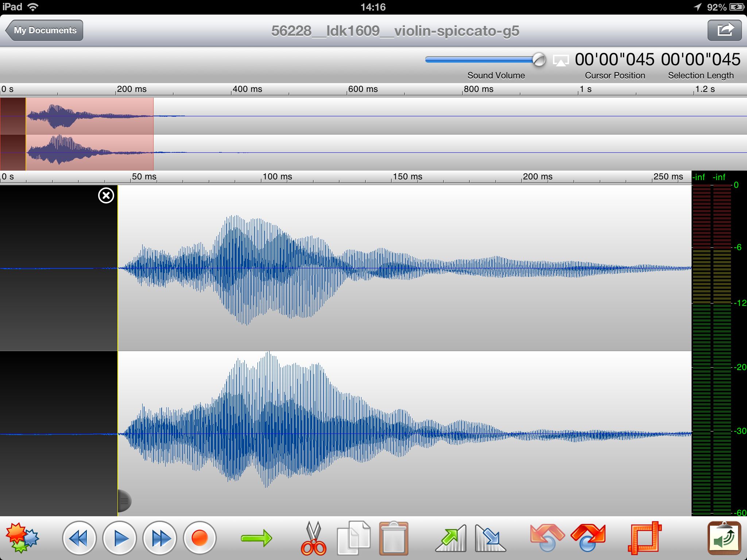The image size is (747, 560).
Task: Toggle the green arrow playback mode
Action: (x=256, y=538)
